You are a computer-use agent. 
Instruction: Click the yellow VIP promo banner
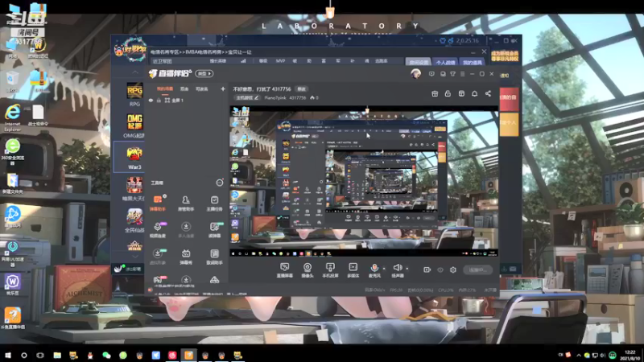pyautogui.click(x=505, y=56)
